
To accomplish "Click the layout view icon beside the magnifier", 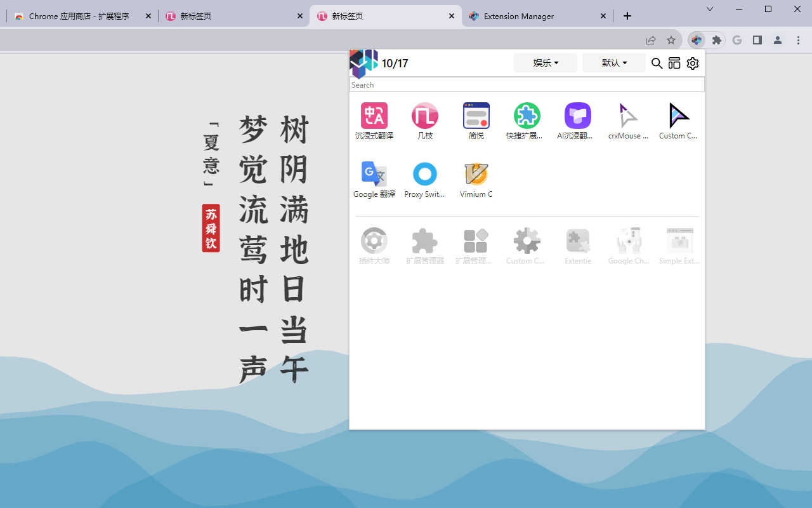I will [x=674, y=63].
